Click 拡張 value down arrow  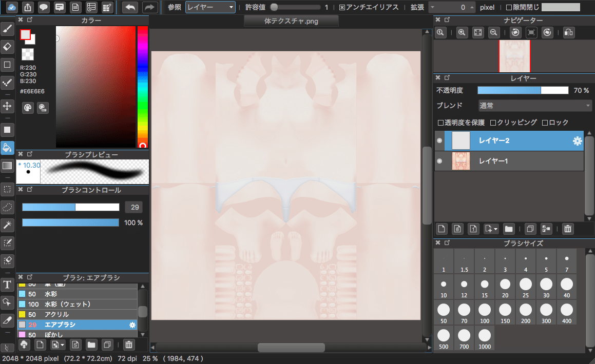point(432,7)
